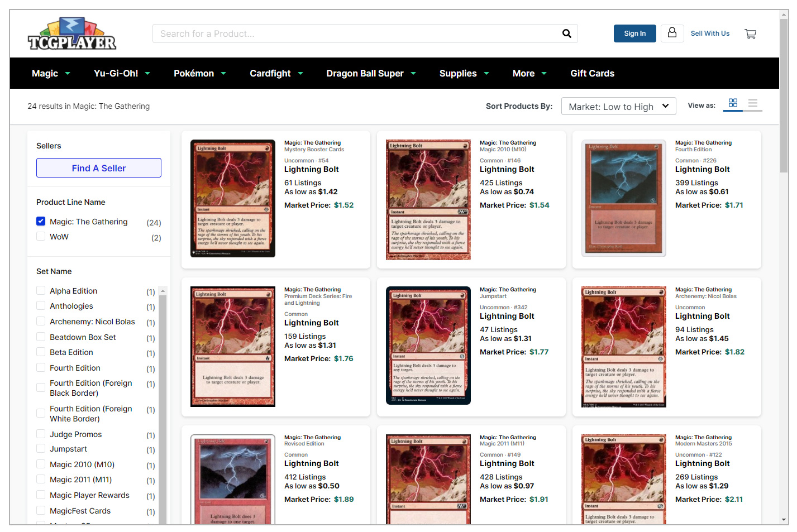
Task: Expand the Magic menu
Action: (x=51, y=73)
